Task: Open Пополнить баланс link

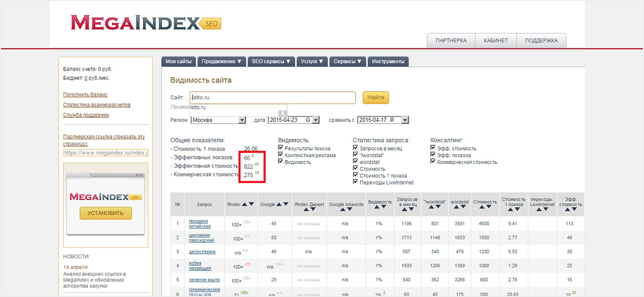Action: click(86, 95)
